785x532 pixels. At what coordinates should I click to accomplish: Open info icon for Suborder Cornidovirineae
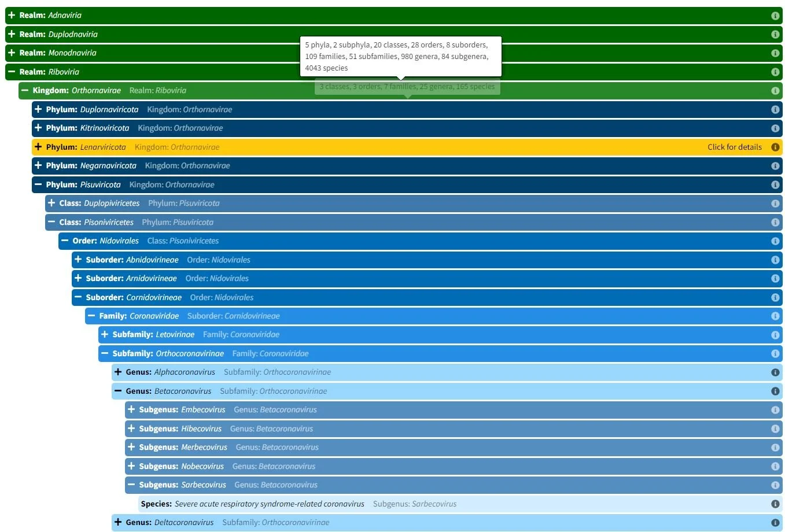pos(775,297)
